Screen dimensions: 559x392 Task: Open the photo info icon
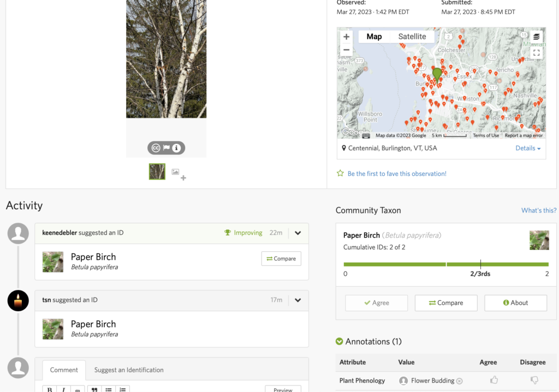tap(176, 148)
